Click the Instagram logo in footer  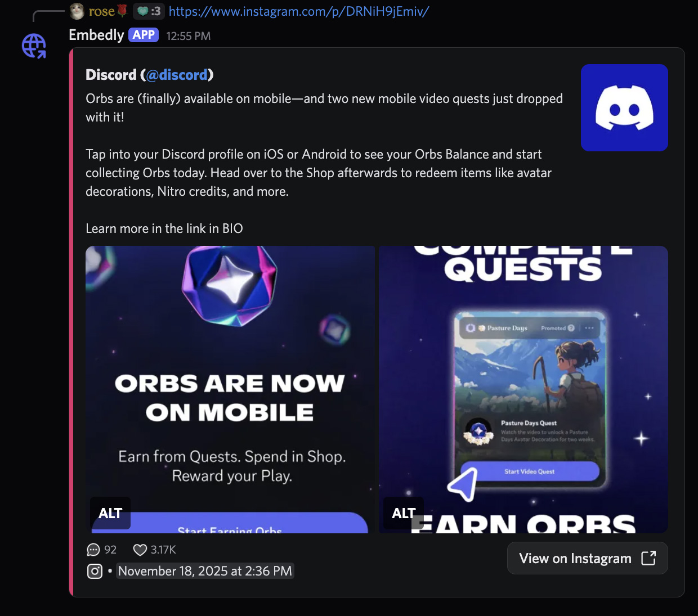95,572
